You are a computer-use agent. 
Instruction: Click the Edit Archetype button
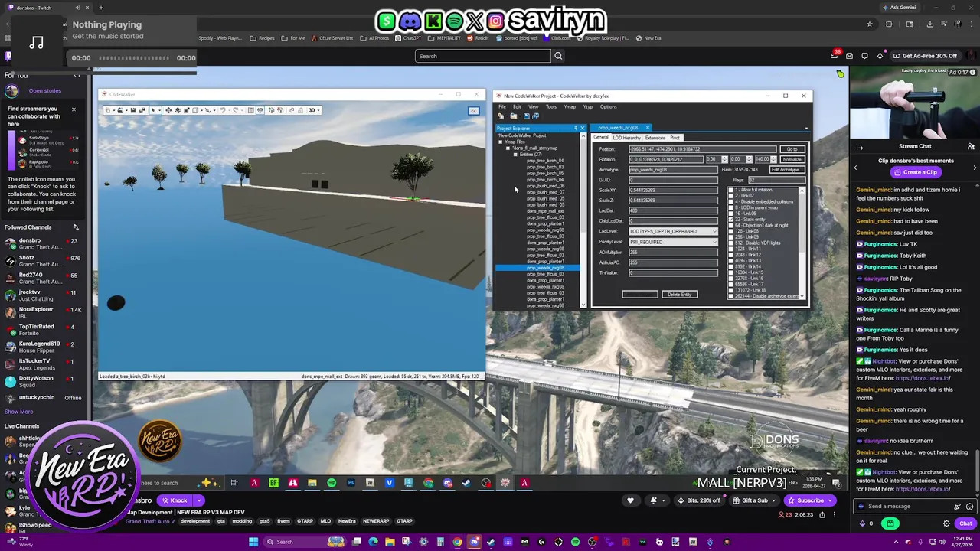[x=787, y=170]
